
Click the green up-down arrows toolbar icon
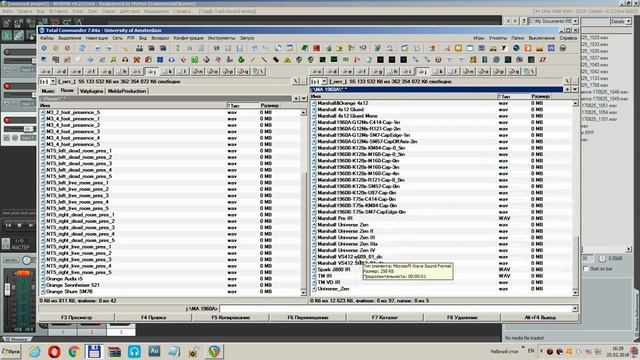point(178,48)
